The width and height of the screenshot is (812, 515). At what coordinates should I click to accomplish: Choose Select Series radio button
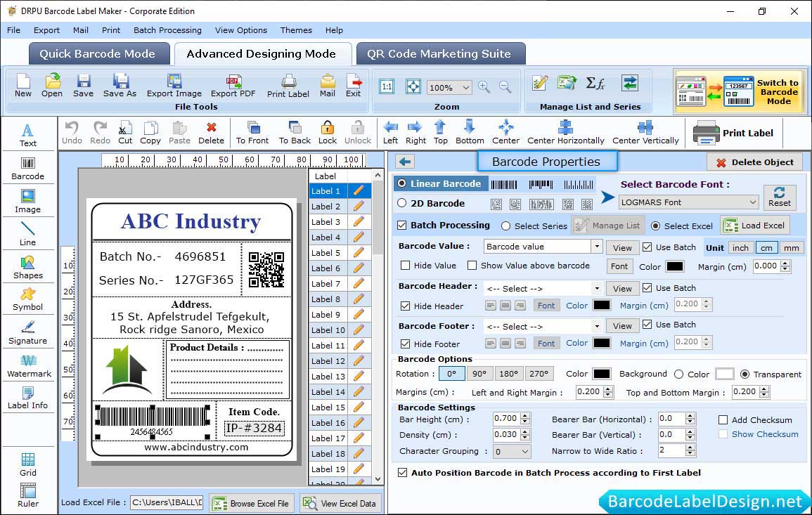506,226
